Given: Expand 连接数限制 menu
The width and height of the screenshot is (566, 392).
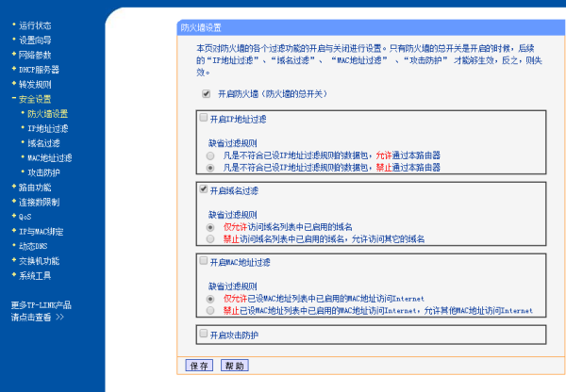Looking at the screenshot, I should (x=39, y=203).
